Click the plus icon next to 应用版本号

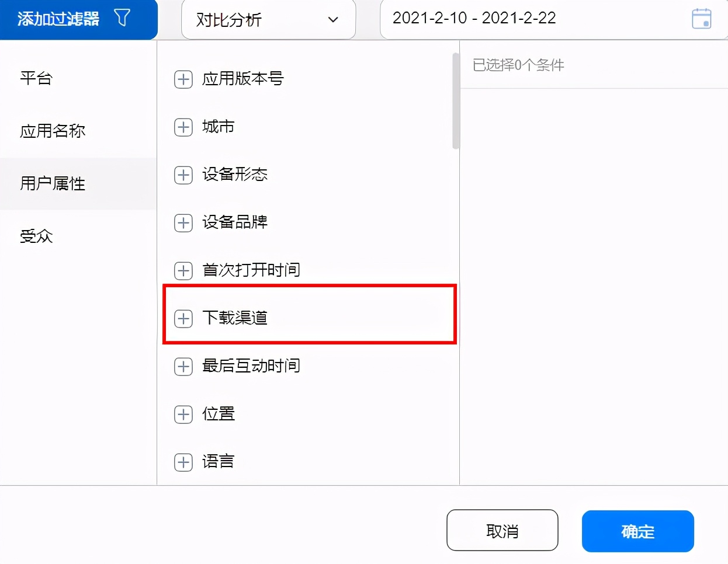coord(183,79)
